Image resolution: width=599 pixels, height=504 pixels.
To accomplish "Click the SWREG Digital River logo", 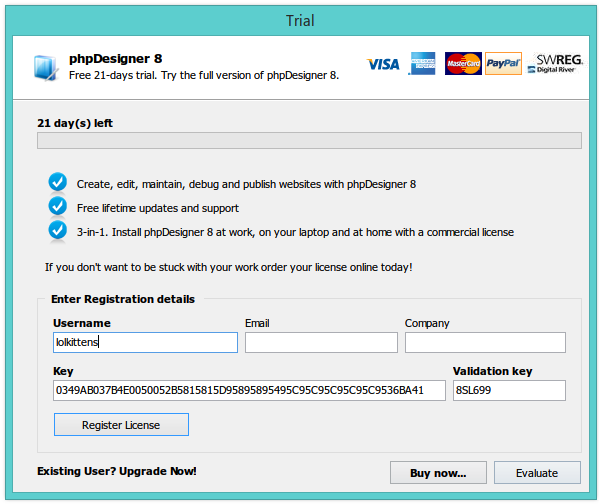I will point(556,63).
